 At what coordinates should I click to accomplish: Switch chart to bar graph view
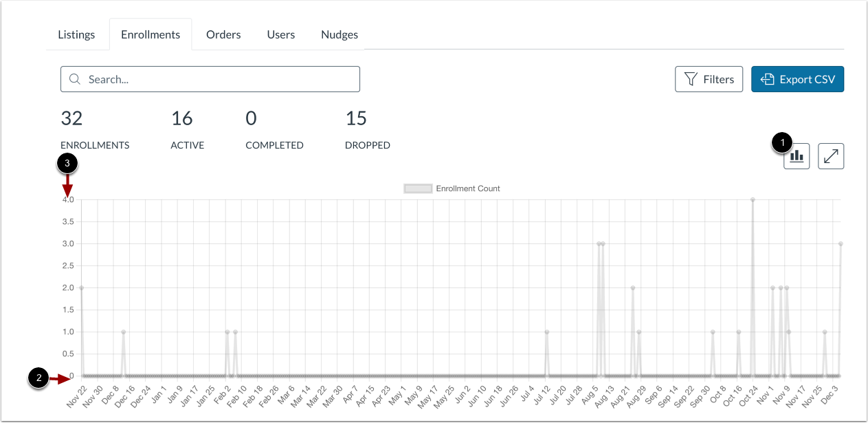(796, 156)
